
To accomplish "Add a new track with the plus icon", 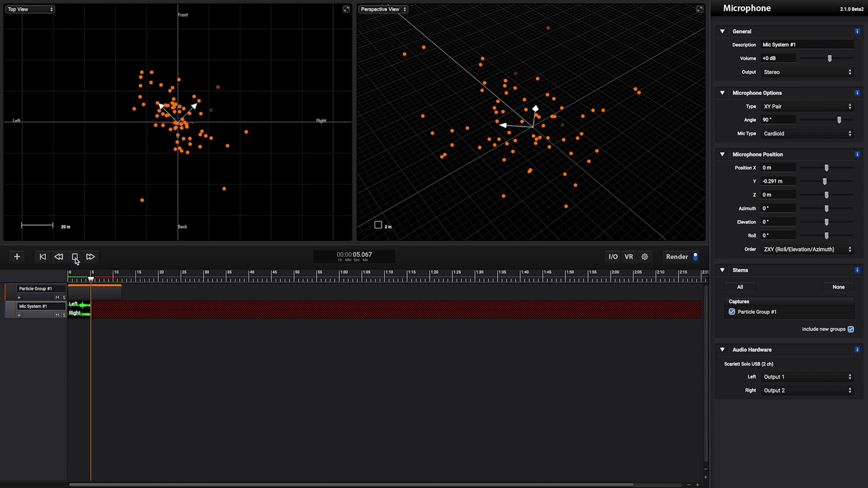I will tap(16, 256).
